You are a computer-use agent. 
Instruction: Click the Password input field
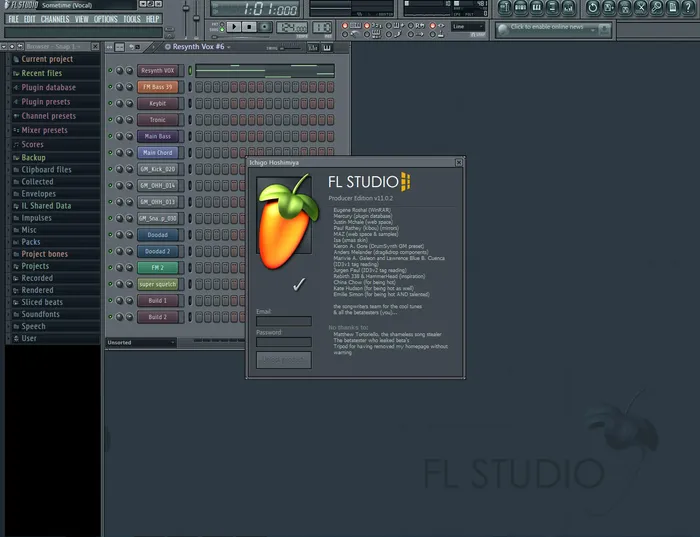[x=284, y=342]
